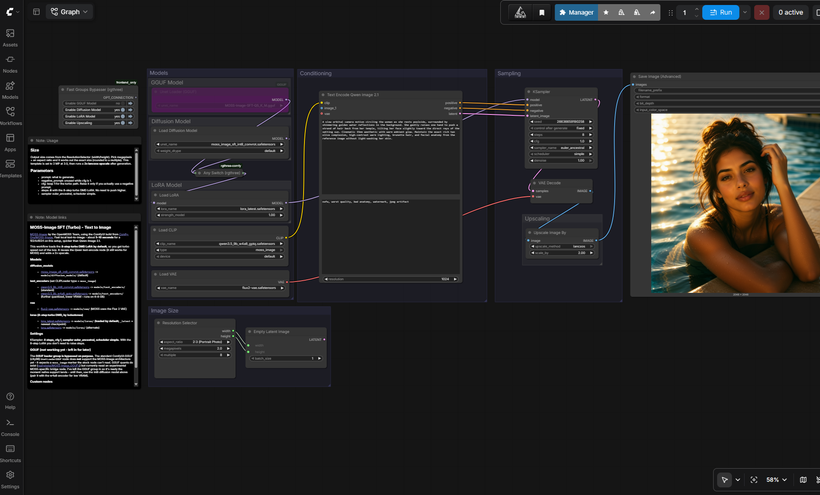Screen dimensions: 820x495
Task: Open the Nodes library panel
Action: click(x=10, y=64)
